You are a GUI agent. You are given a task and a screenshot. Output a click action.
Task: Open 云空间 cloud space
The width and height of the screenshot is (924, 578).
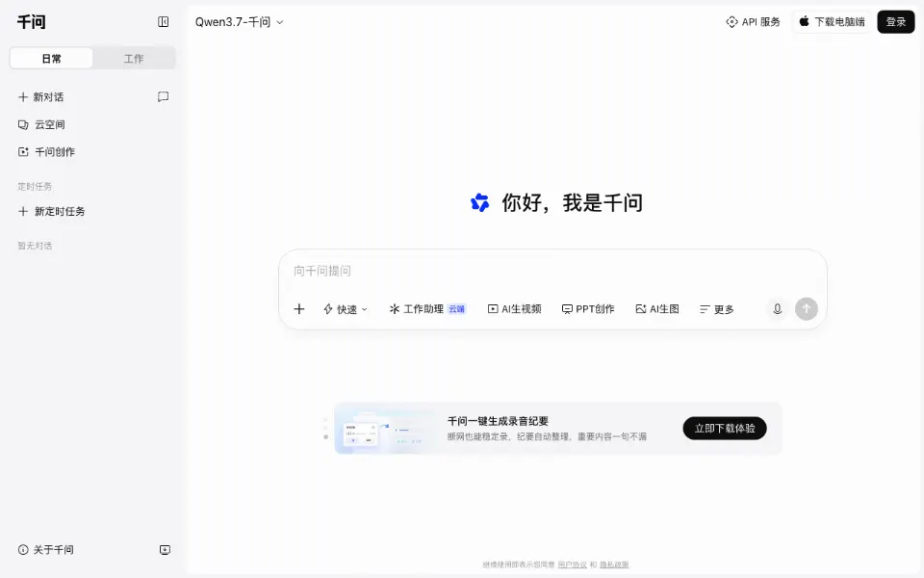(x=41, y=124)
